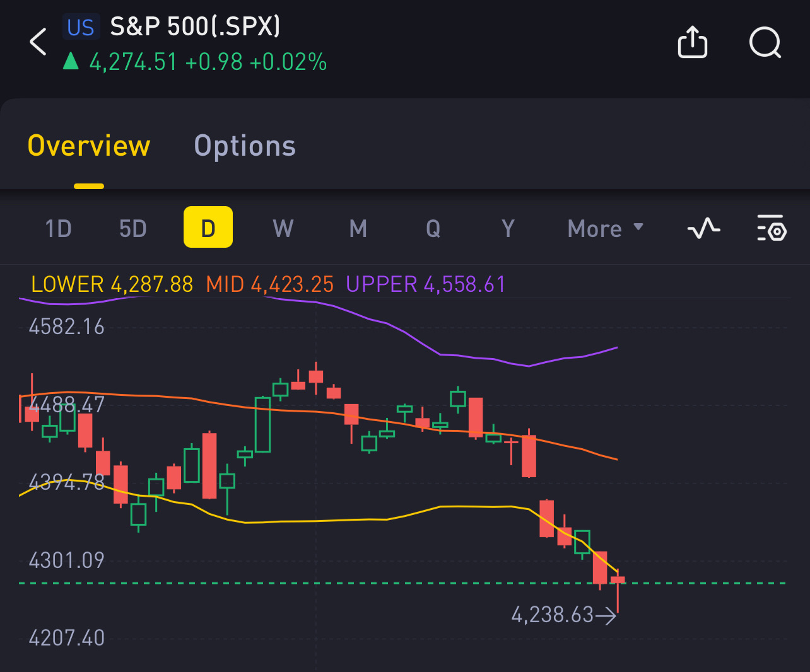This screenshot has width=810, height=672.
Task: Tap the back arrow icon
Action: coord(38,42)
